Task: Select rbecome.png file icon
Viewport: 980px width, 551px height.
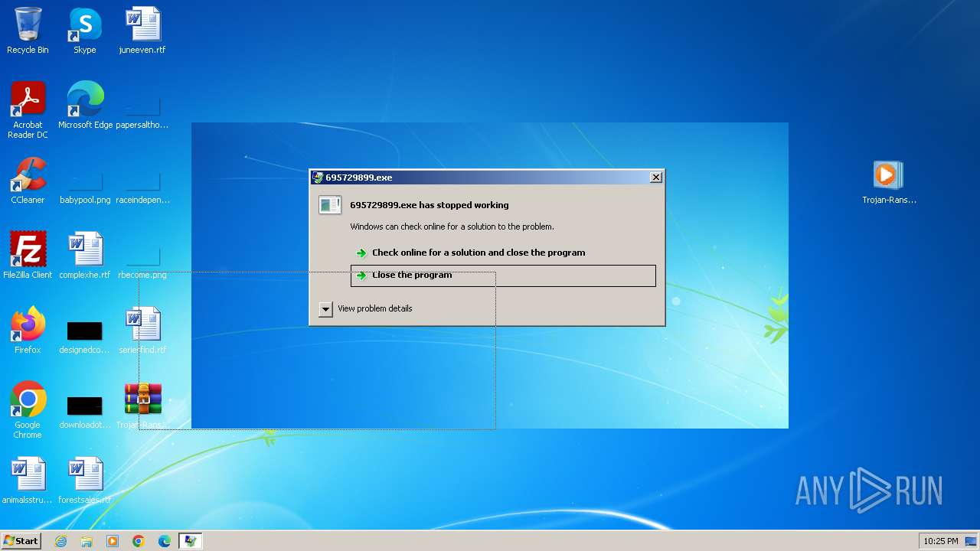Action: coord(142,262)
